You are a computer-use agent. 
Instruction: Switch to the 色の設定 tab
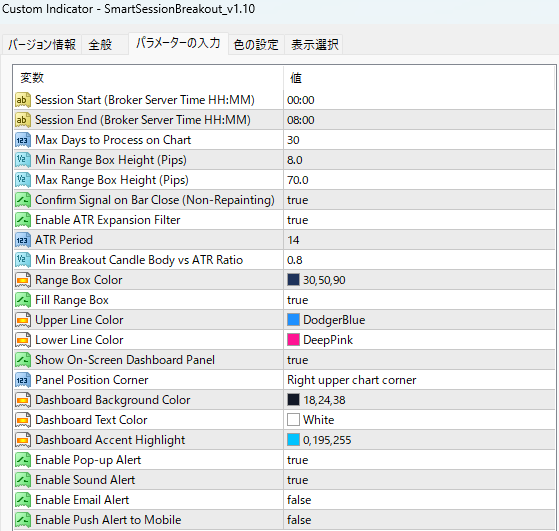tap(256, 45)
